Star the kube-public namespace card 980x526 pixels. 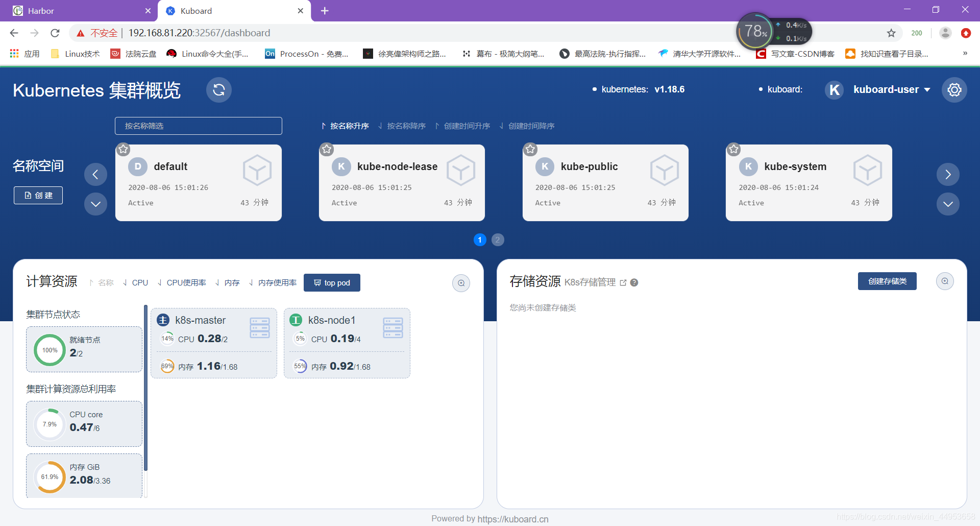point(530,149)
